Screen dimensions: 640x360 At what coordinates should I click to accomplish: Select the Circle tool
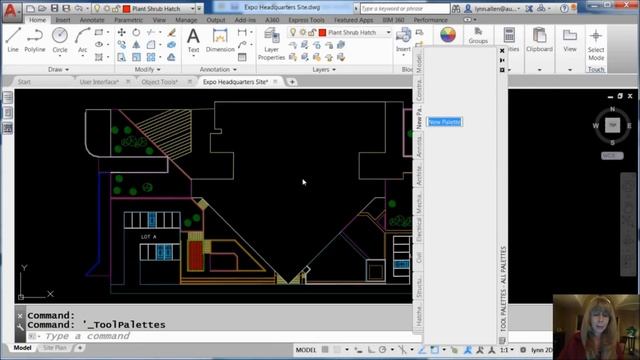point(60,40)
